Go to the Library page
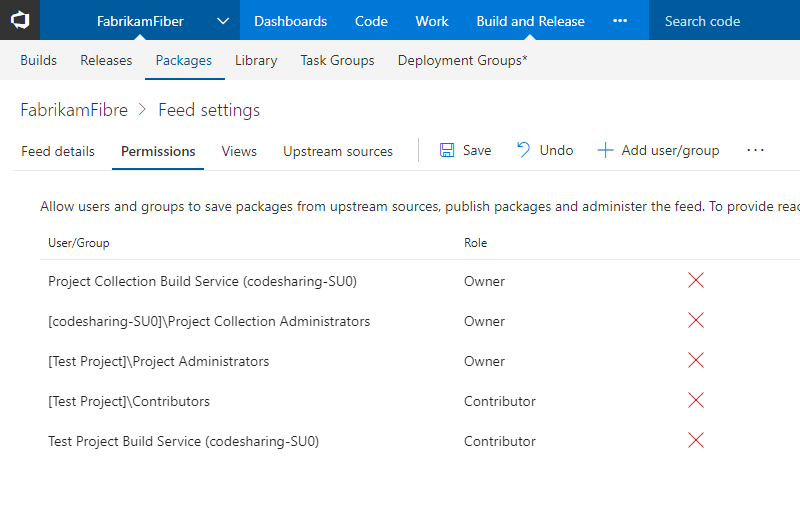This screenshot has height=521, width=800. pos(256,60)
